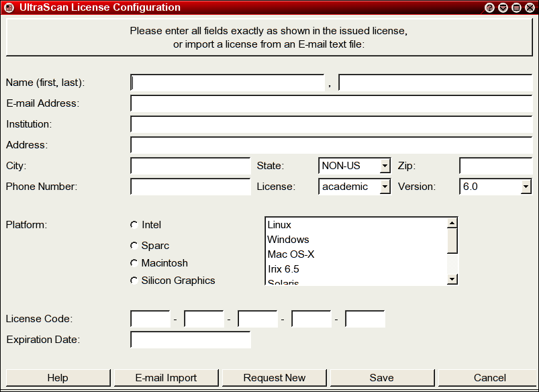The height and width of the screenshot is (392, 539).
Task: Click the Request New button
Action: (274, 378)
